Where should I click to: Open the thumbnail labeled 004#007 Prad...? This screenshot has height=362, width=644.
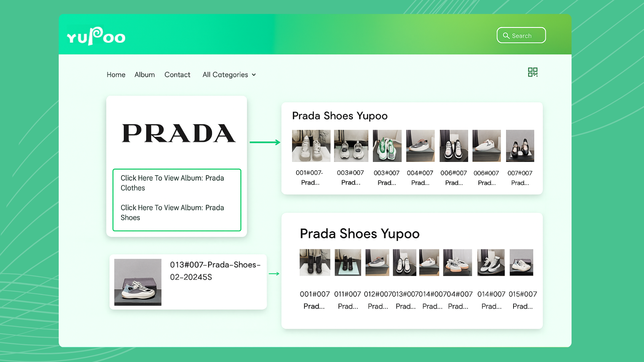[x=420, y=146]
